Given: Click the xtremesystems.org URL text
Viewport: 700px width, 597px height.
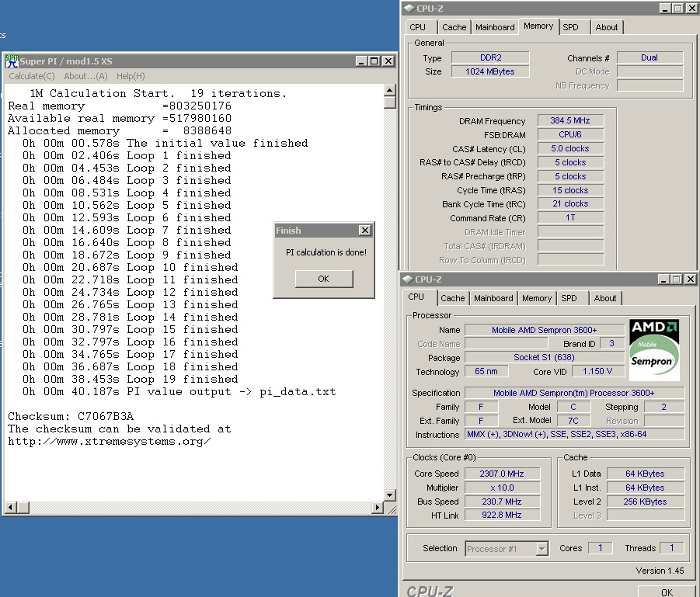Looking at the screenshot, I should pos(110,441).
